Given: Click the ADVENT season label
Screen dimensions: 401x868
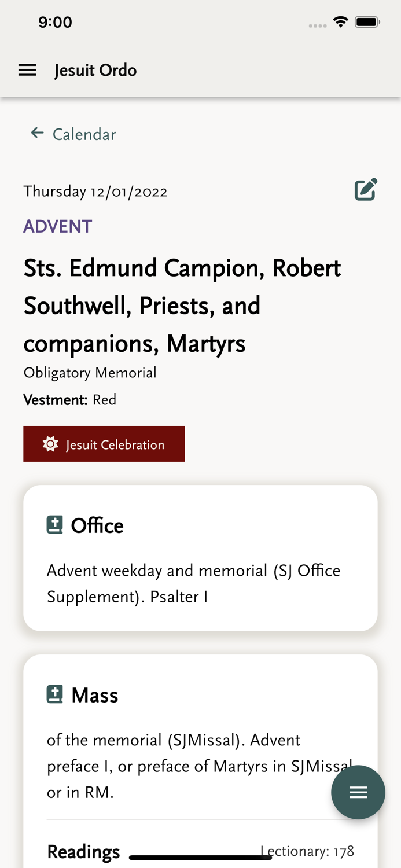Looking at the screenshot, I should (57, 226).
